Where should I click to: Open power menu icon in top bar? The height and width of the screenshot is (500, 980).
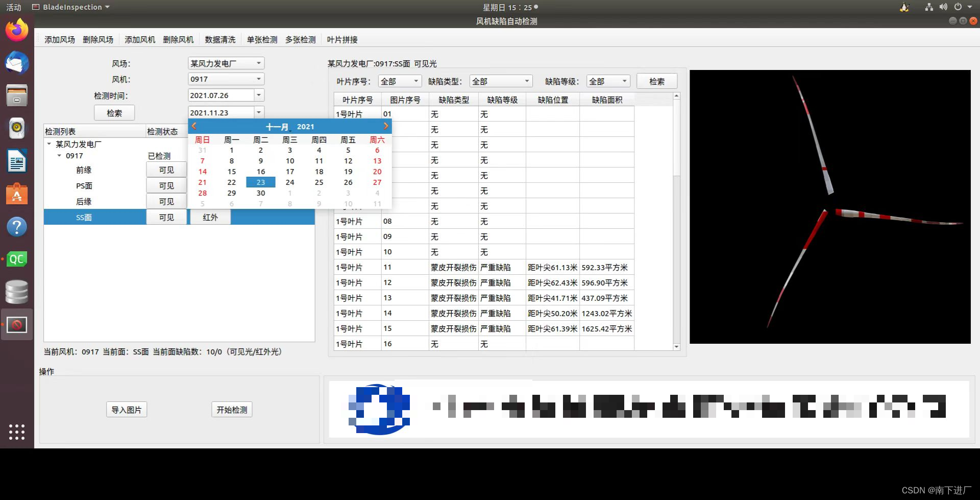(x=958, y=7)
